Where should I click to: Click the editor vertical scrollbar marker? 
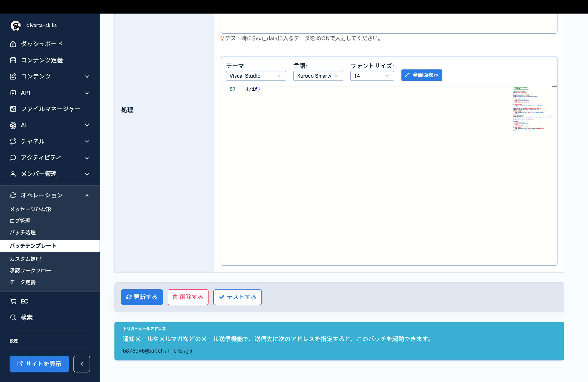pyautogui.click(x=554, y=86)
